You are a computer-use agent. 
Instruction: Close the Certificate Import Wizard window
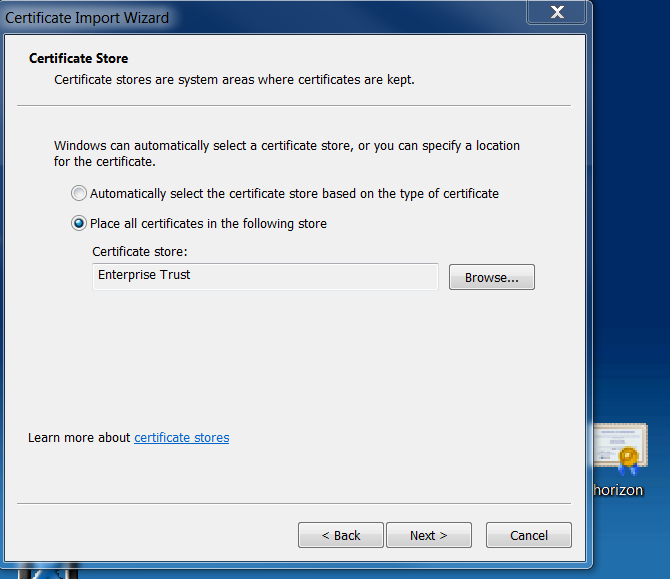557,14
